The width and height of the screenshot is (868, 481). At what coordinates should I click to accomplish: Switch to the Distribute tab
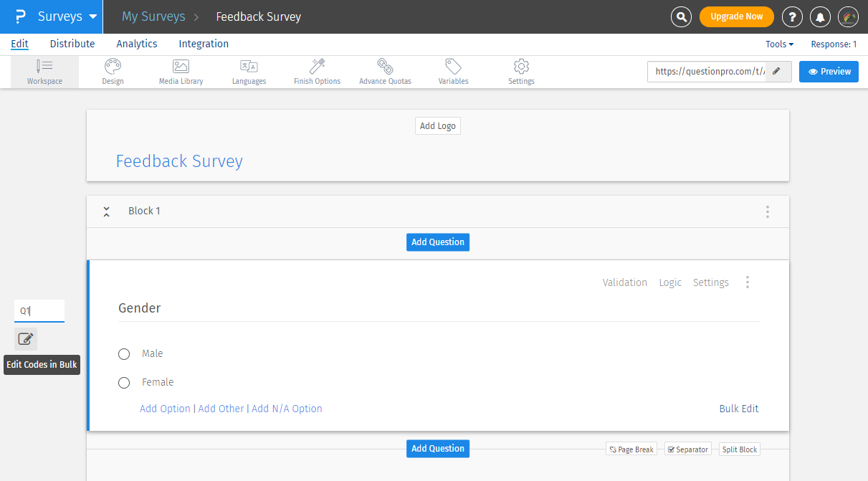click(x=72, y=44)
